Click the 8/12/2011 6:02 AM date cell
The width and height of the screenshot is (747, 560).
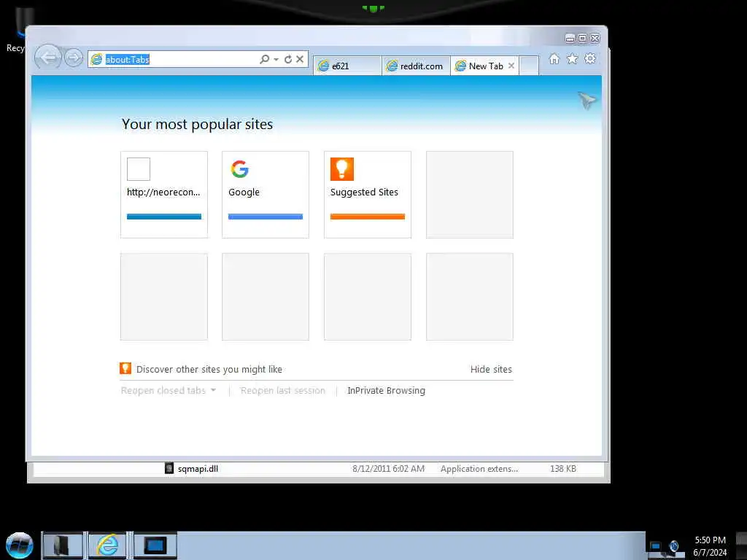[388, 469]
